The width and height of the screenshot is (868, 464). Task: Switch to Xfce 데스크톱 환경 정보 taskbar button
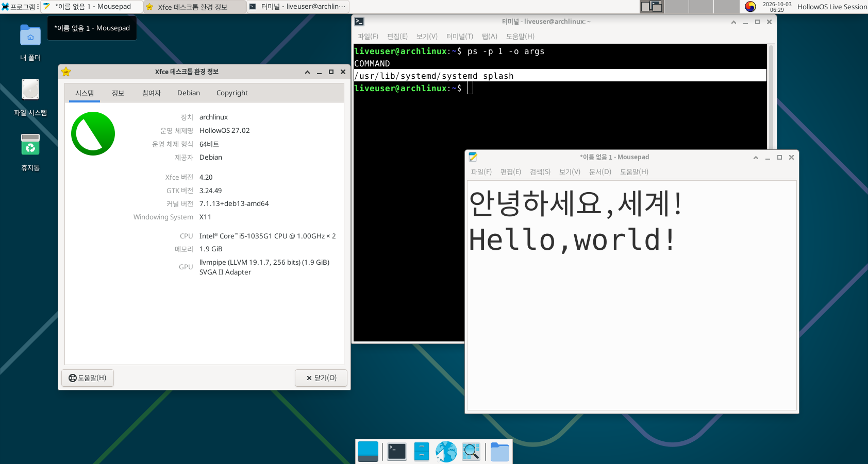[194, 7]
